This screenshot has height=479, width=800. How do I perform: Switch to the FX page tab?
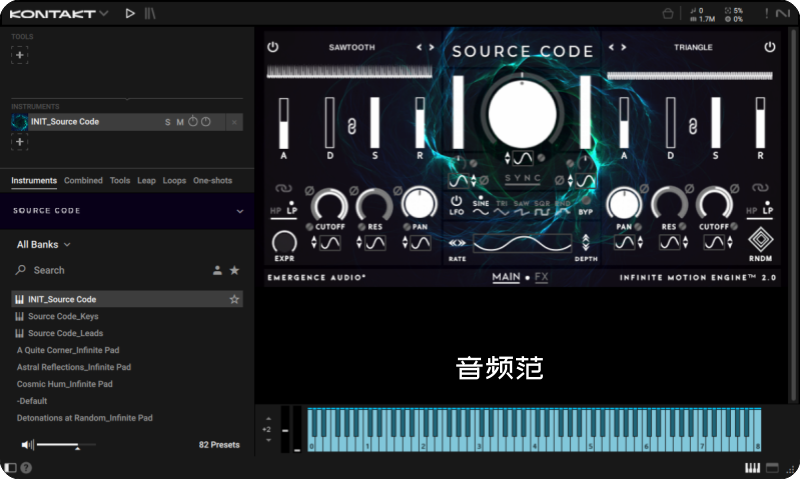pos(542,277)
